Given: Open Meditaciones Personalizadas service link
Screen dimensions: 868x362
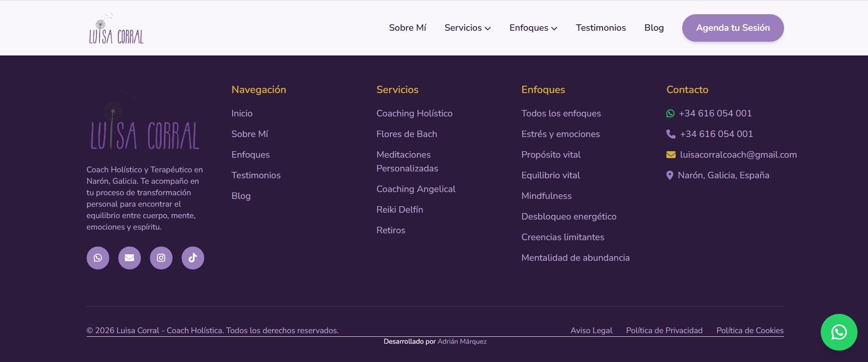Looking at the screenshot, I should point(407,162).
